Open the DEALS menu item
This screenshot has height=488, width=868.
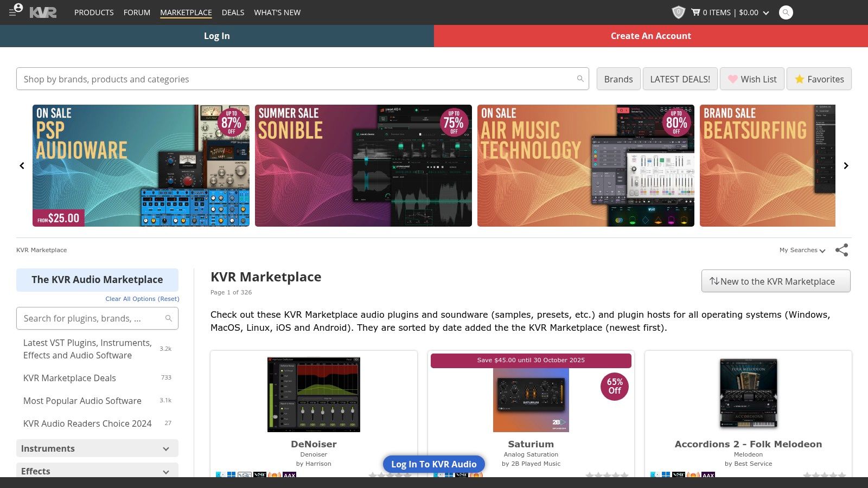(233, 12)
